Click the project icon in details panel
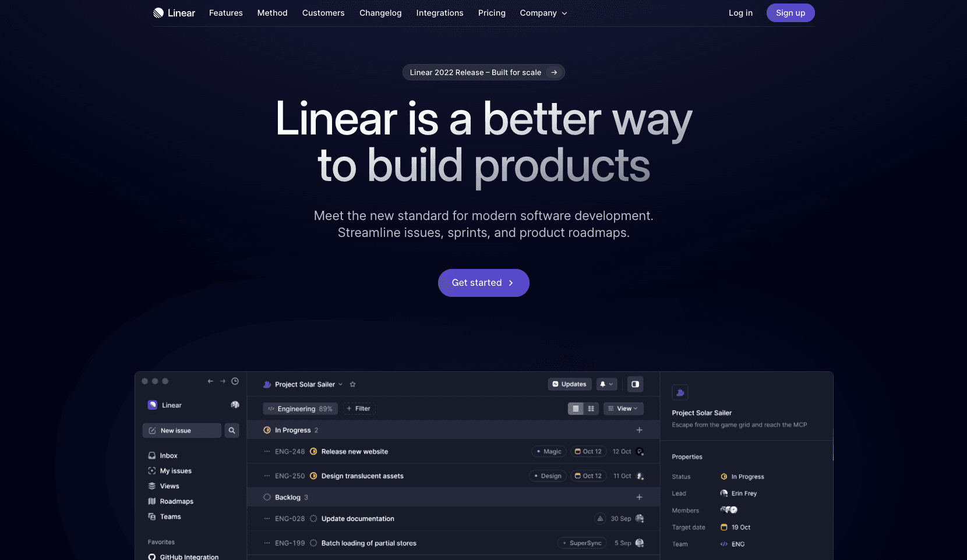The image size is (967, 560). (680, 392)
